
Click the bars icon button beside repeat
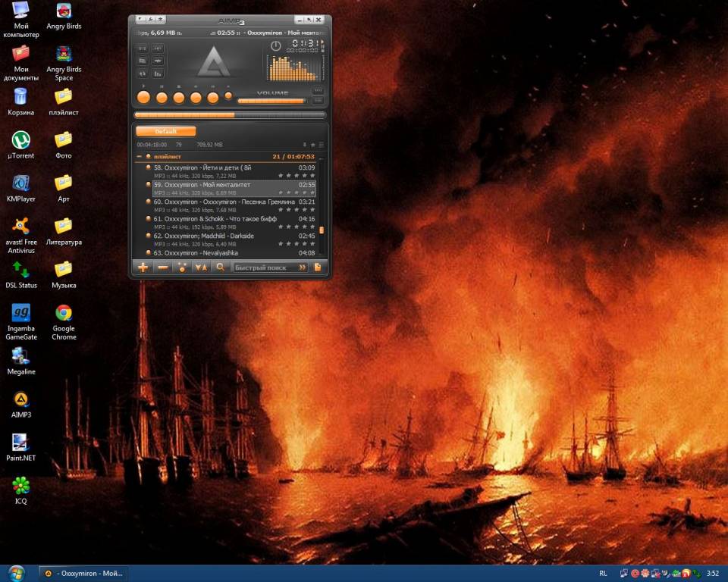(x=158, y=74)
